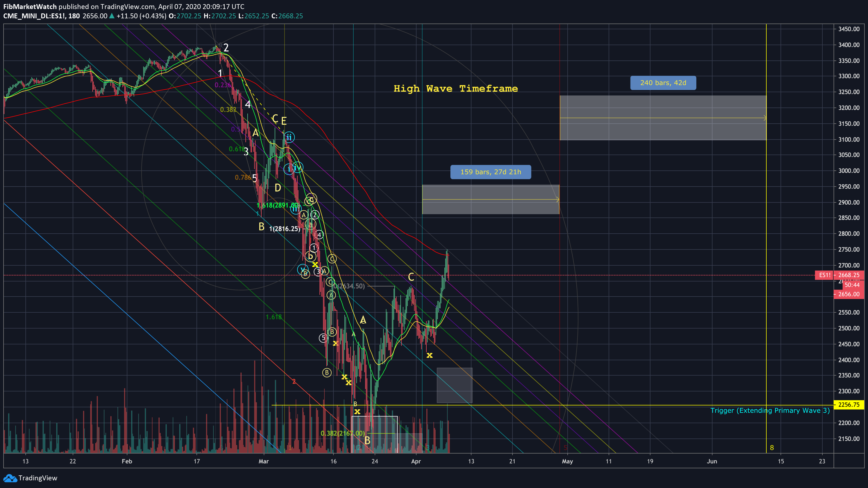Click the 0.786 orange Fibonacci level label
868x488 pixels.
[x=243, y=178]
